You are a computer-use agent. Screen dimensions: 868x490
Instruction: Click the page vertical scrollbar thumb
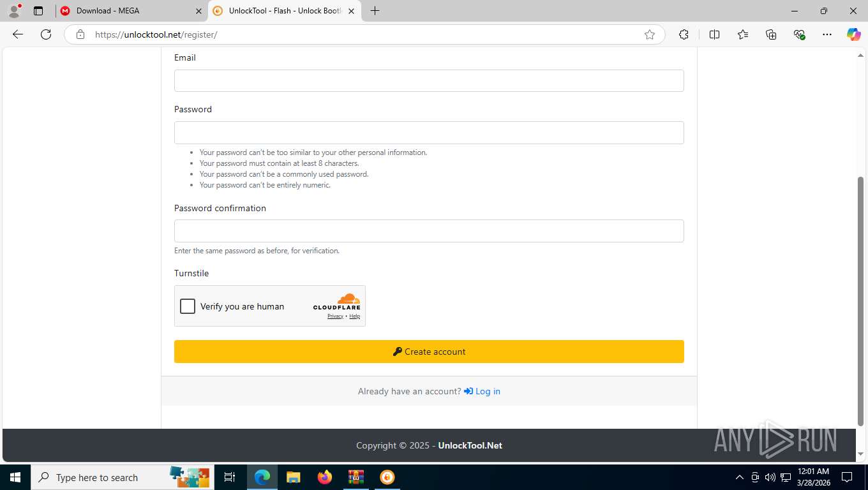[860, 301]
